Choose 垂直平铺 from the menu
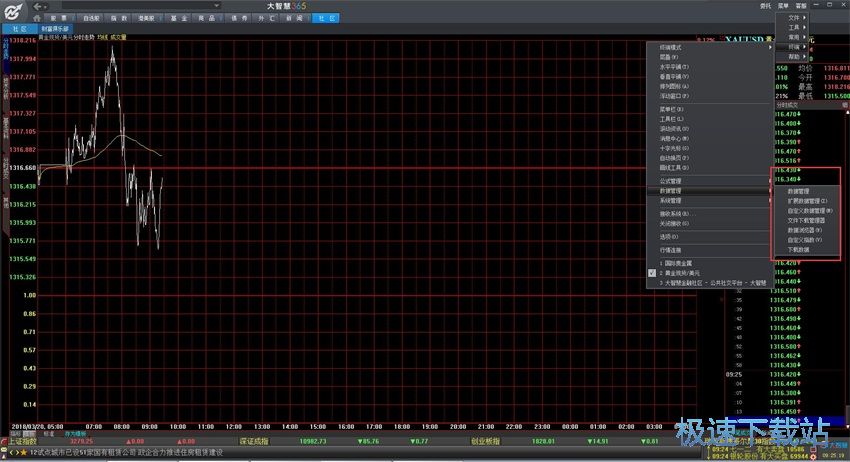 click(710, 77)
